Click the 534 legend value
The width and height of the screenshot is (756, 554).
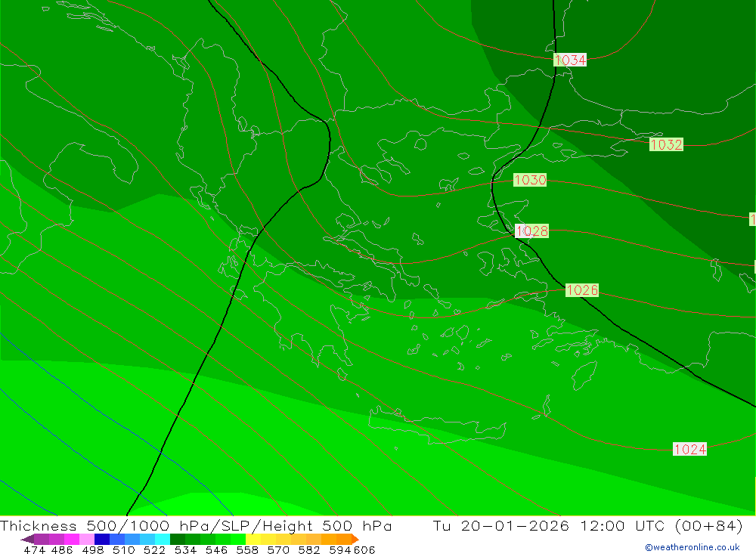click(186, 549)
